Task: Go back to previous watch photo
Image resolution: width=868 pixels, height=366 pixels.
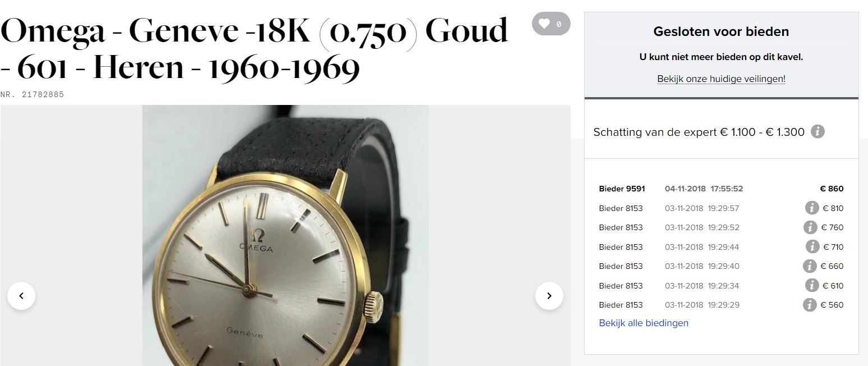Action: coord(21,295)
